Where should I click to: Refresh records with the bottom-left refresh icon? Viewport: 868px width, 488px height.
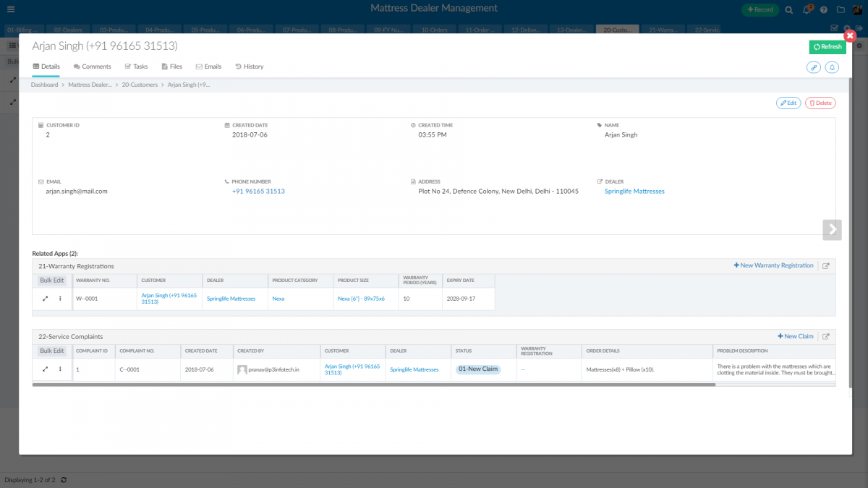click(x=64, y=479)
